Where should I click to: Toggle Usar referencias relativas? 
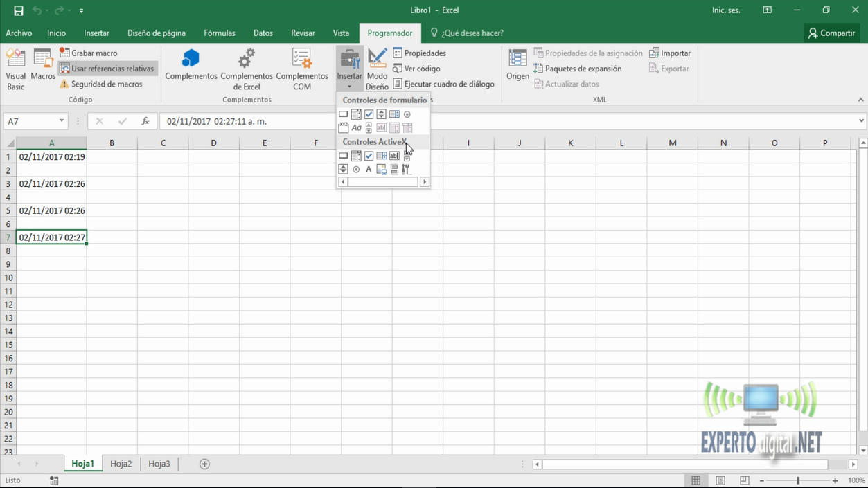click(x=107, y=69)
